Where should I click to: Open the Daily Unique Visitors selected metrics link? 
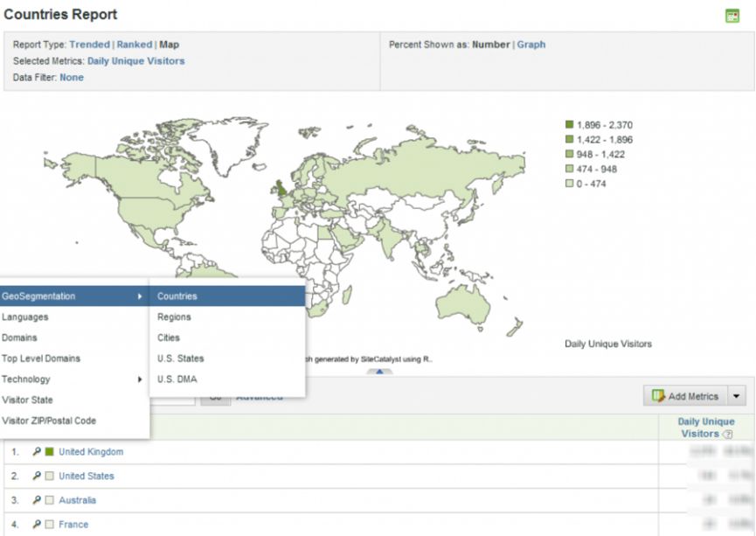pyautogui.click(x=135, y=61)
